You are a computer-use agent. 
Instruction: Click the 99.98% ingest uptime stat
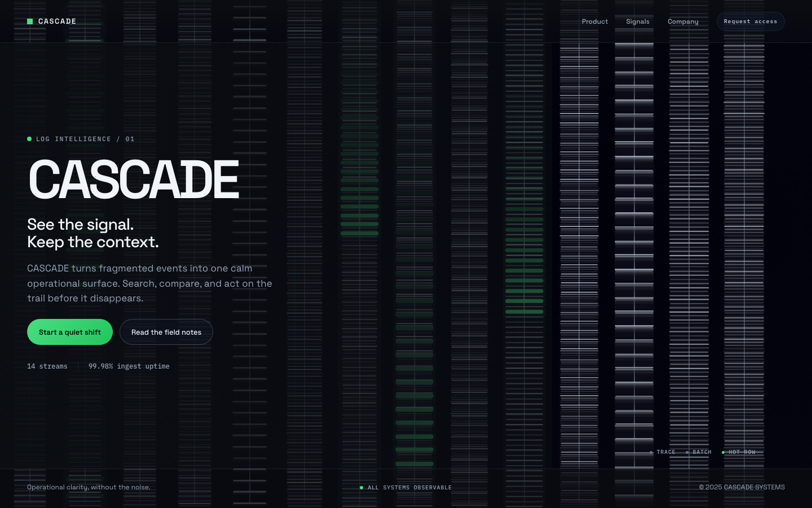[x=129, y=366]
